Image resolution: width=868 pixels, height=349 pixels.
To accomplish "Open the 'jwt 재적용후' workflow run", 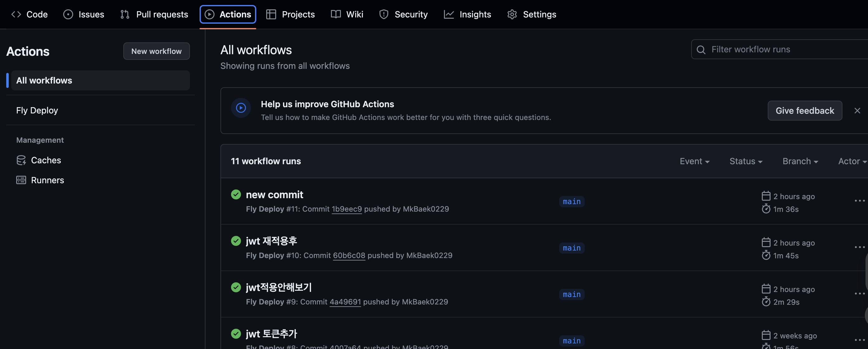I will (271, 241).
